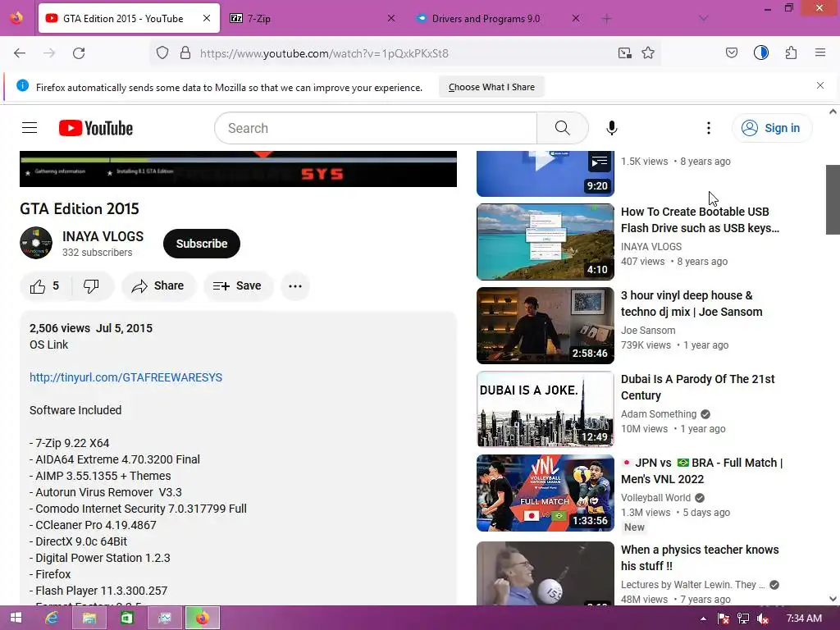This screenshot has height=630, width=840.
Task: Save video to a playlist
Action: click(238, 286)
